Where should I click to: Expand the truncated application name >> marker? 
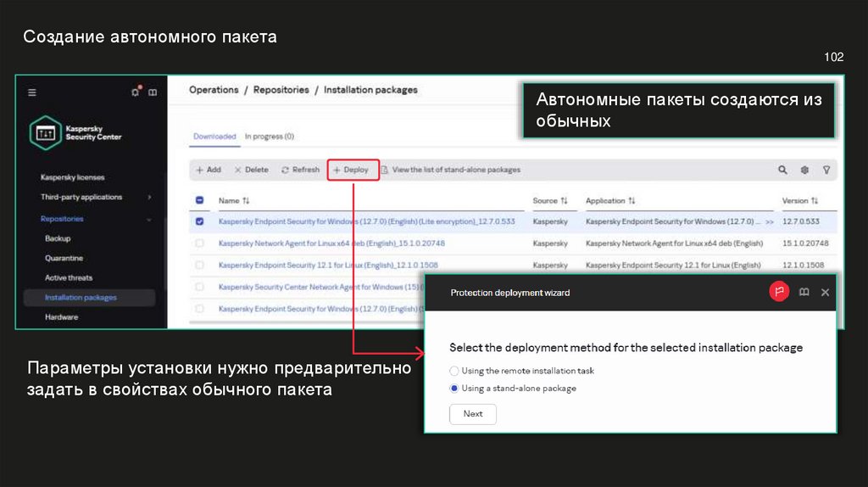tap(770, 221)
